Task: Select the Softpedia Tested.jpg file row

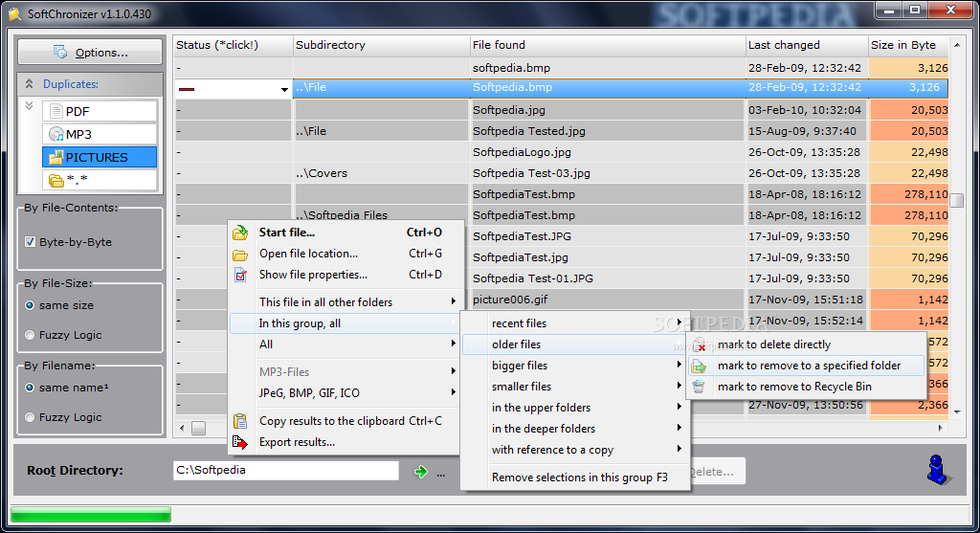Action: 561,131
